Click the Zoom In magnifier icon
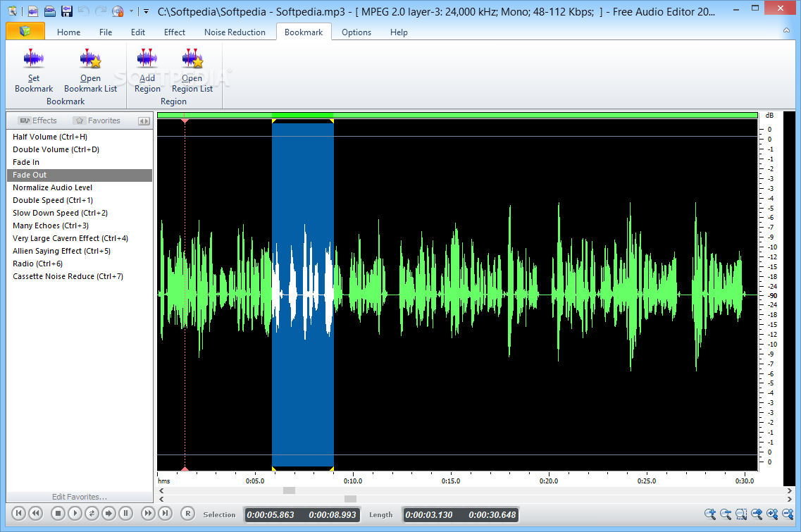The image size is (801, 532). coord(710,514)
